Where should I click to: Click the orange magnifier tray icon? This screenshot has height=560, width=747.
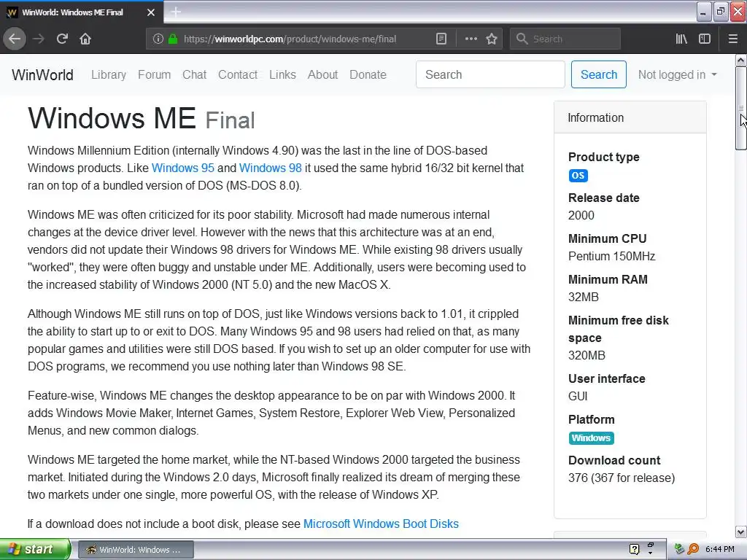pyautogui.click(x=693, y=549)
